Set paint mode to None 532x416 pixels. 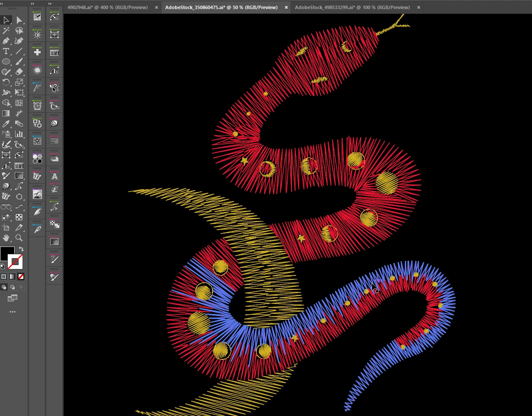[x=21, y=276]
